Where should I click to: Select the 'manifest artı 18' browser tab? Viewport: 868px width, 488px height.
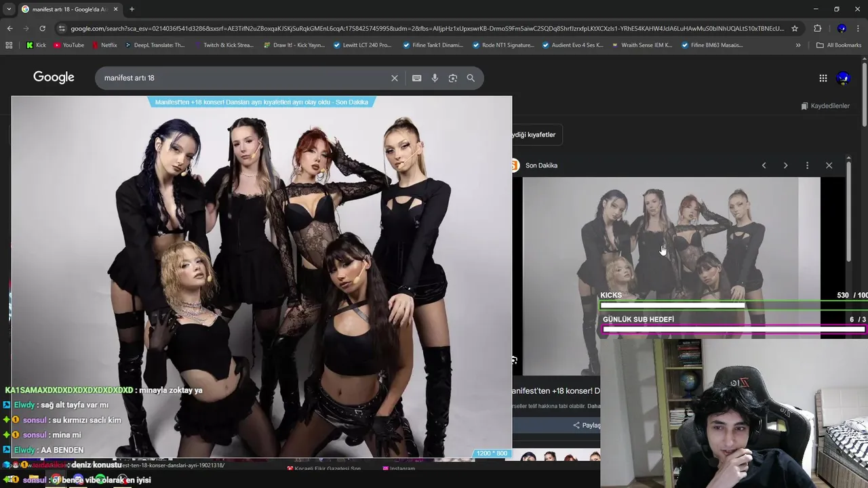coord(69,9)
